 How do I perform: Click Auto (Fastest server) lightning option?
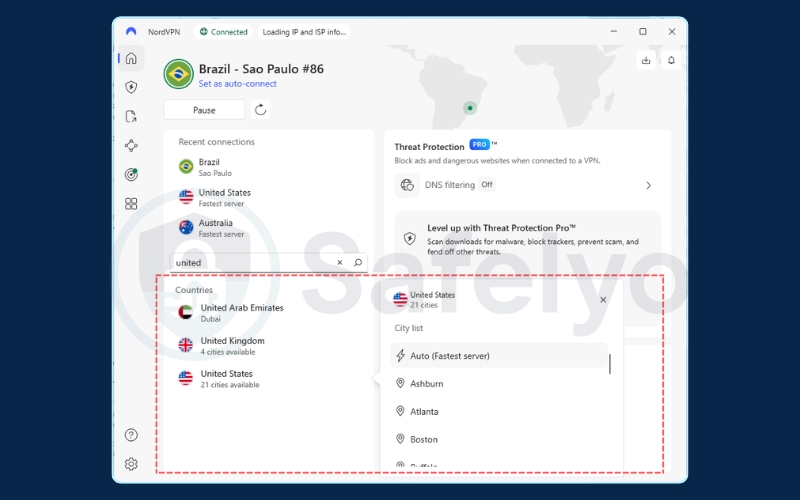[x=499, y=356]
